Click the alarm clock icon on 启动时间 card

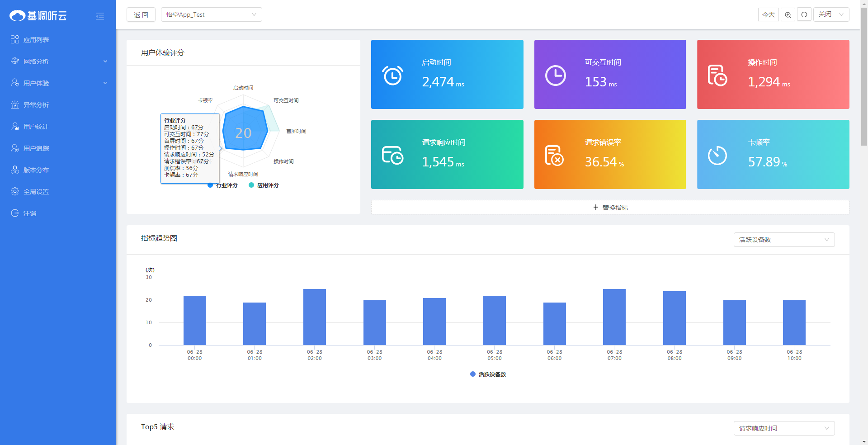(392, 76)
